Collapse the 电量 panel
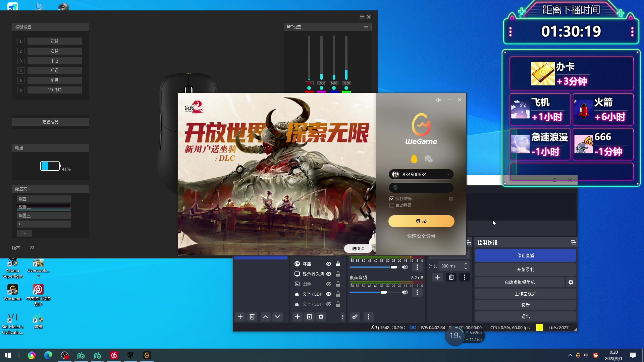Image resolution: width=644 pixels, height=362 pixels. click(x=84, y=148)
